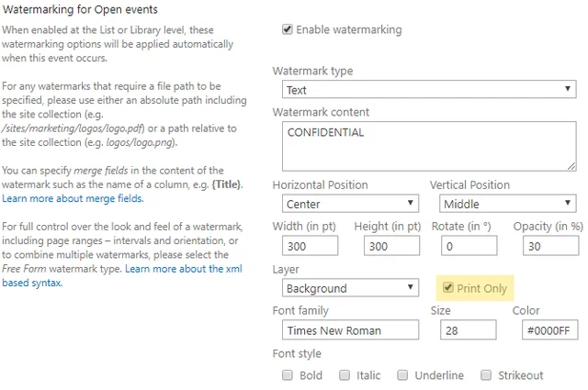Open the Watermark type dropdown
Image resolution: width=588 pixels, height=390 pixels.
(x=429, y=89)
